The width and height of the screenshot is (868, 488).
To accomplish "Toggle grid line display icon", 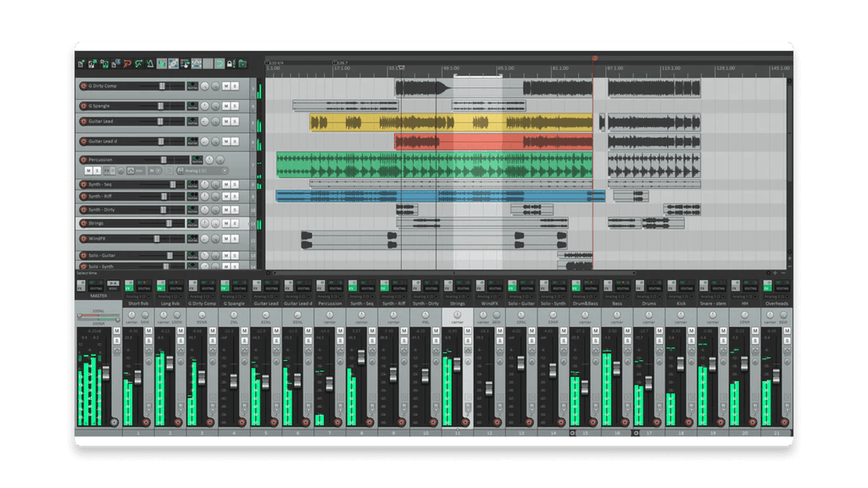I will [x=209, y=64].
